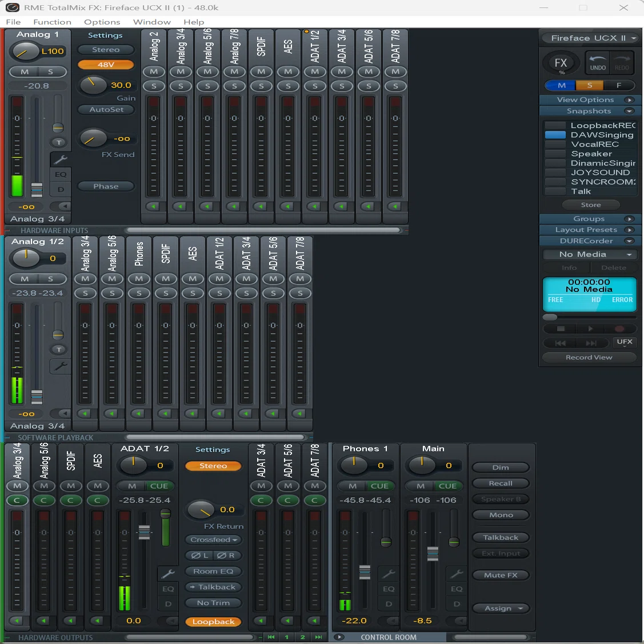Click green arrow under SPDIF playback strip
The image size is (644, 644).
tap(166, 413)
